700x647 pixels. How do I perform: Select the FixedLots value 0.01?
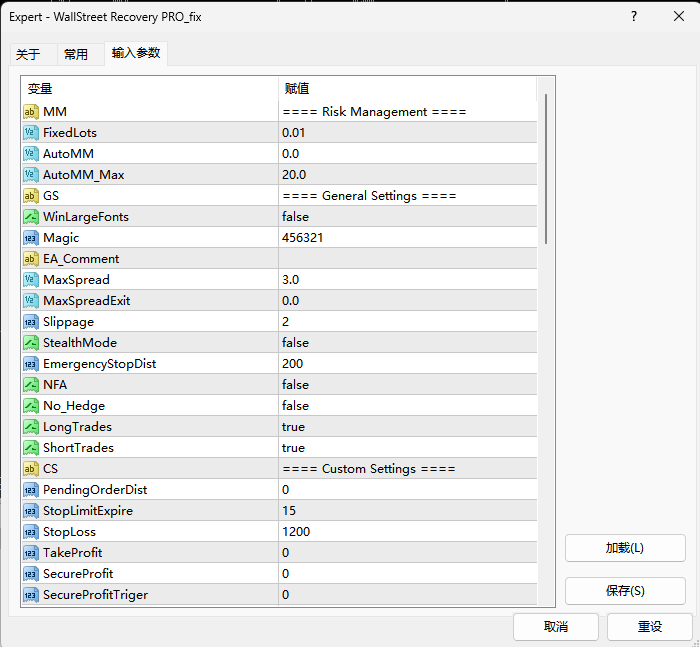(408, 133)
